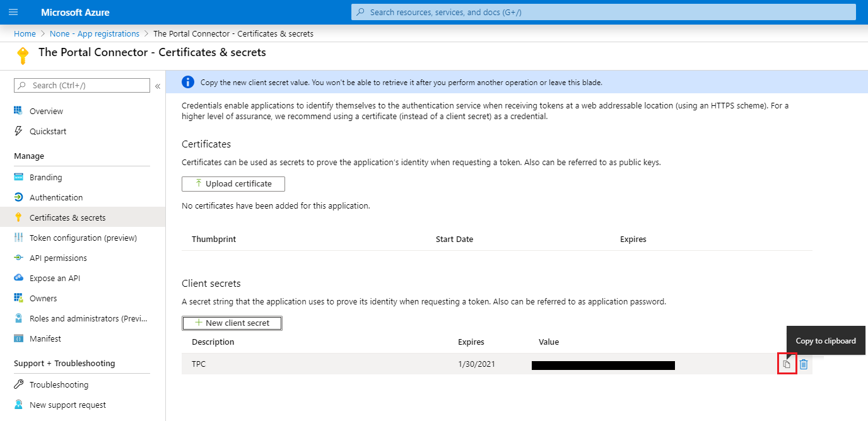The height and width of the screenshot is (421, 868).
Task: Click the yellow key icon beside page title
Action: [23, 55]
